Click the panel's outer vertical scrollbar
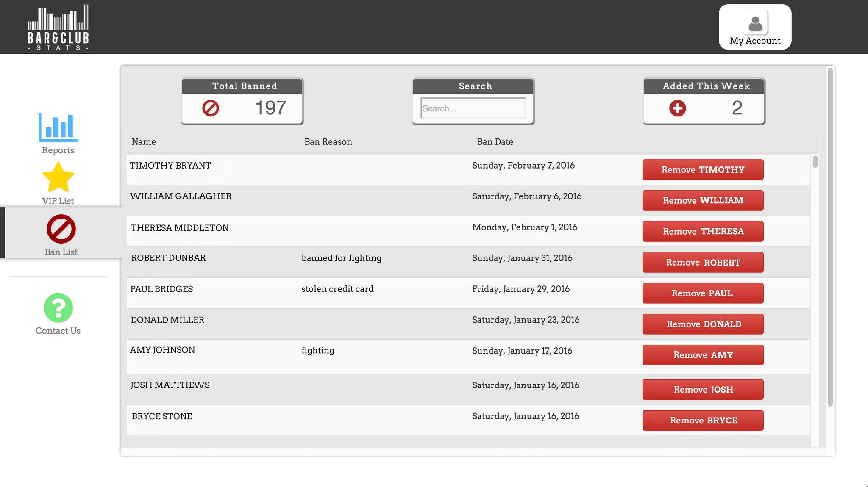This screenshot has width=868, height=487. click(x=830, y=237)
